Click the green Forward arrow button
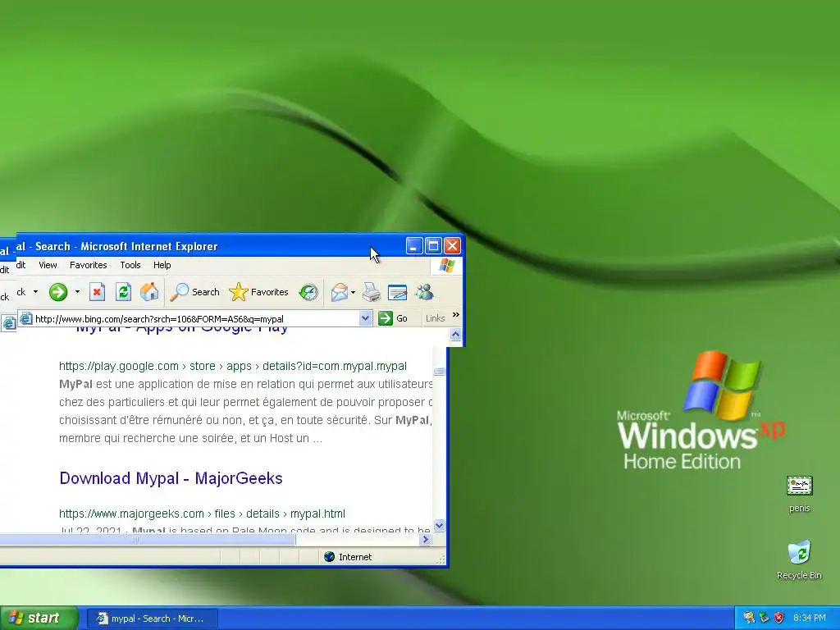The image size is (840, 630). point(58,292)
